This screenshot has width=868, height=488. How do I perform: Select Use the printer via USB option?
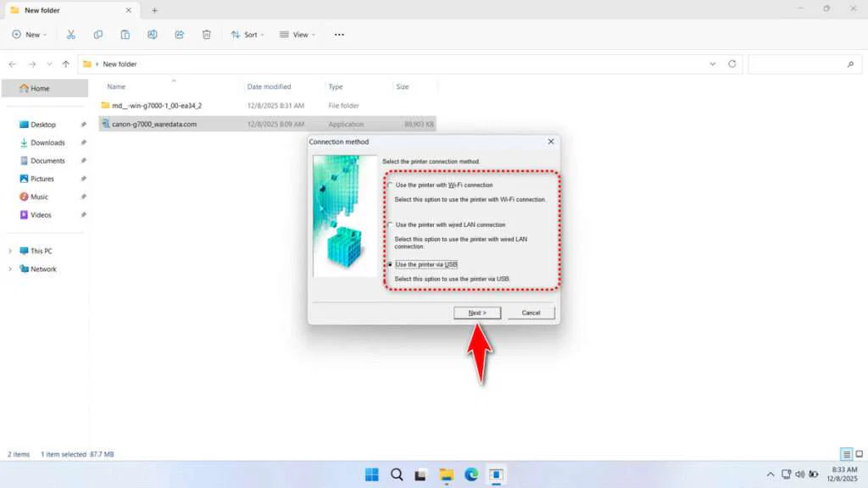pyautogui.click(x=392, y=264)
